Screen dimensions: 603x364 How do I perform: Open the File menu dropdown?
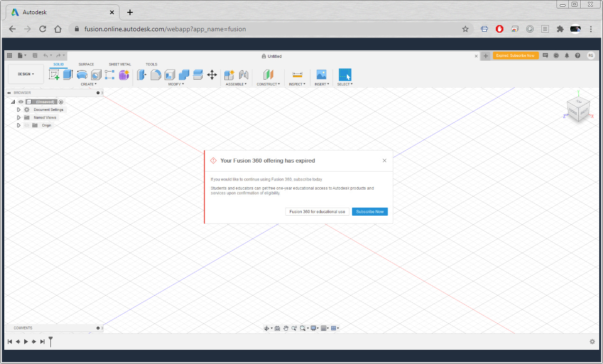[x=22, y=55]
